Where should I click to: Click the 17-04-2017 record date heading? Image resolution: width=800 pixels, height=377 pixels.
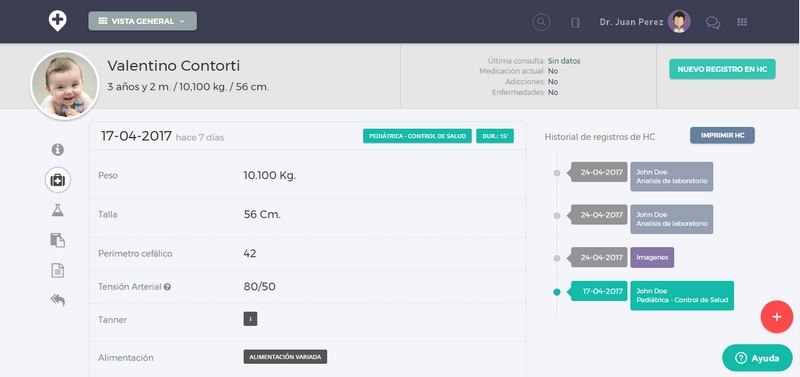point(136,136)
